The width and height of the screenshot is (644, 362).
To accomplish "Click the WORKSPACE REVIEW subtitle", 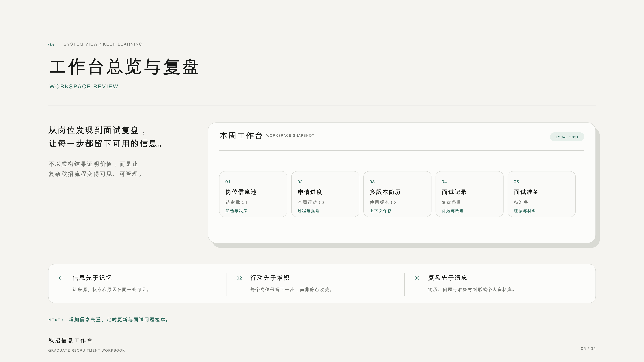I will point(84,86).
